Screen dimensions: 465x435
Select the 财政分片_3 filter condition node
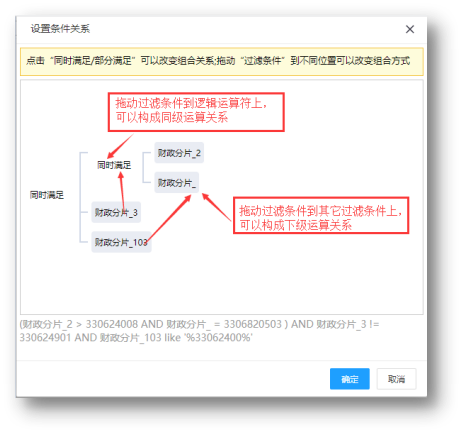point(116,212)
